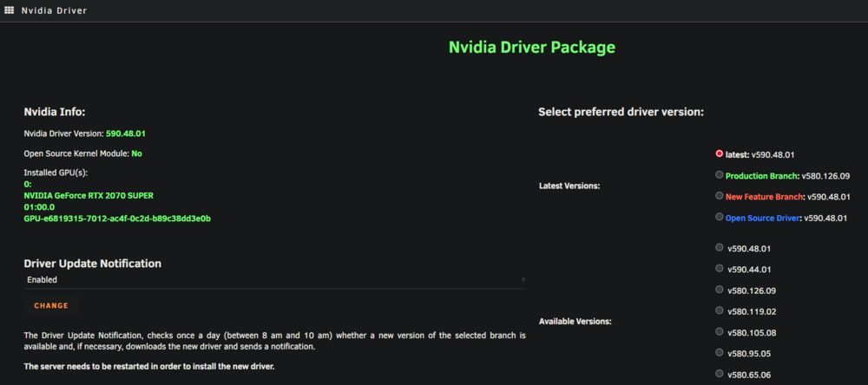868x385 pixels.
Task: Select New Feature Branch driver option
Action: [719, 196]
